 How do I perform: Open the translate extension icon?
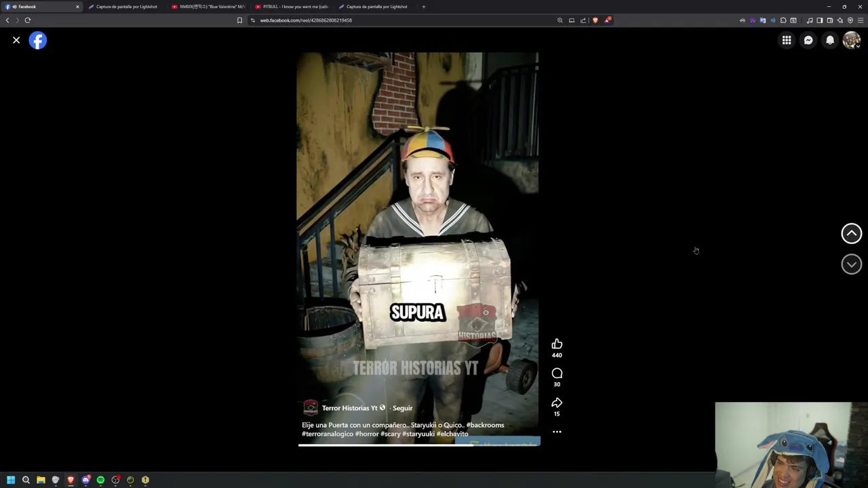(763, 20)
